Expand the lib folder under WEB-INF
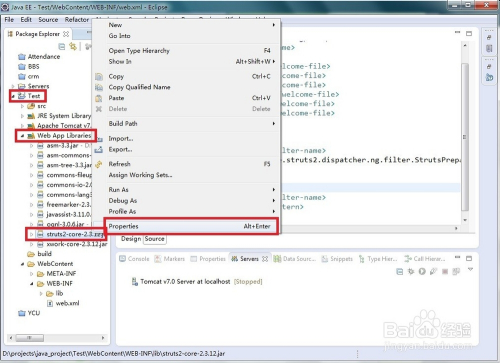The image size is (500, 363). [x=41, y=294]
